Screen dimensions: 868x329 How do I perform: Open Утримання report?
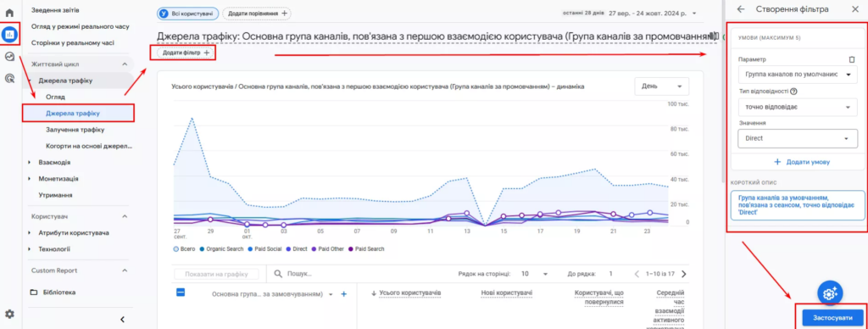[55, 195]
